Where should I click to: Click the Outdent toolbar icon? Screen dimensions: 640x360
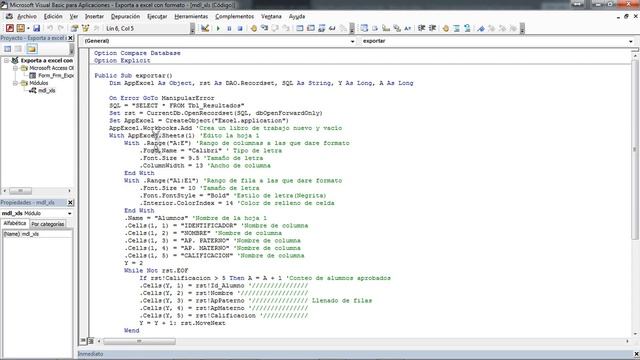(x=432, y=28)
